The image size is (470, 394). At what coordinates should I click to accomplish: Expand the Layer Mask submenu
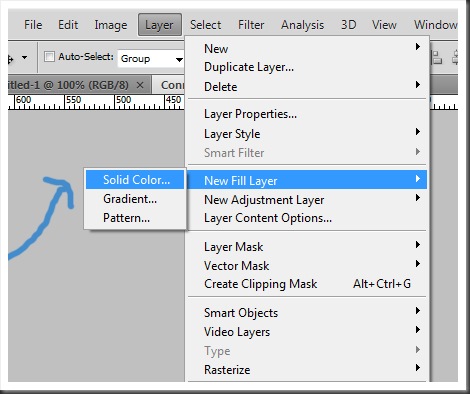[x=307, y=247]
